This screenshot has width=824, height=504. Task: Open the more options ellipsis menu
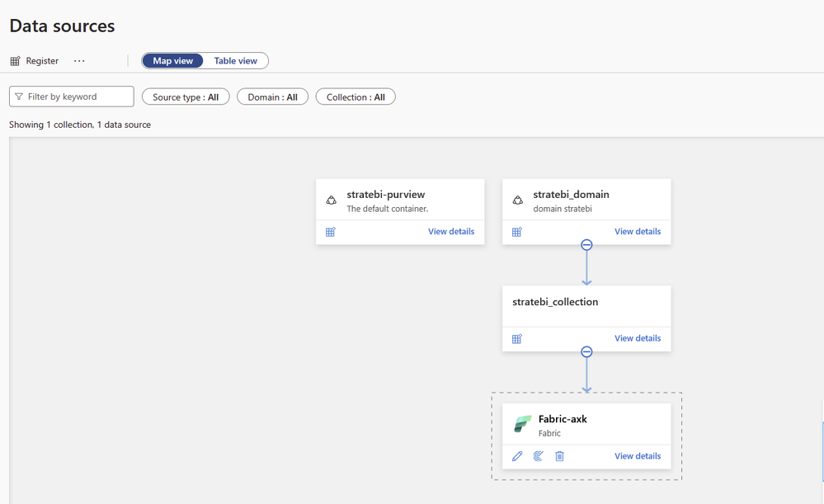[x=79, y=61]
